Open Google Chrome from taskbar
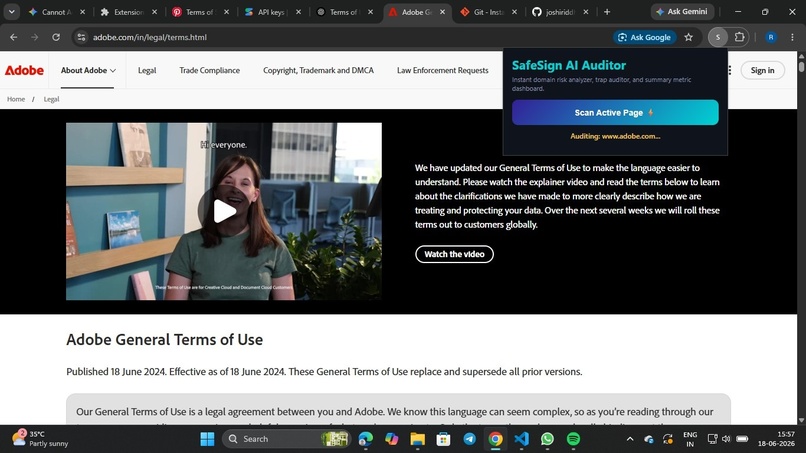The image size is (806, 453). pyautogui.click(x=496, y=439)
